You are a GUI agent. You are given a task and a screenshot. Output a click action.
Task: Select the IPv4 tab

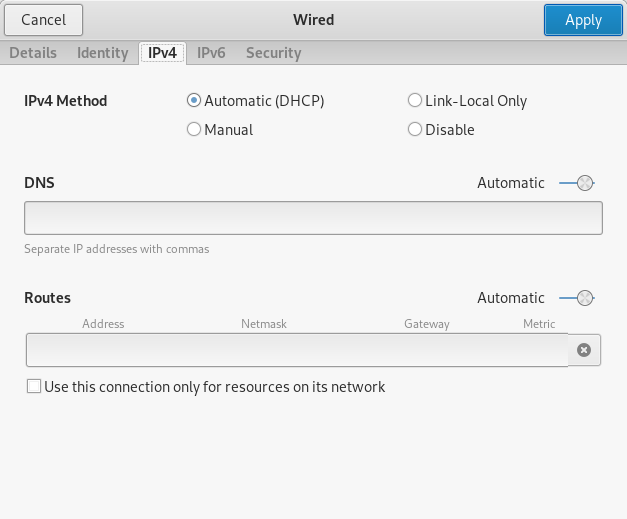[161, 53]
